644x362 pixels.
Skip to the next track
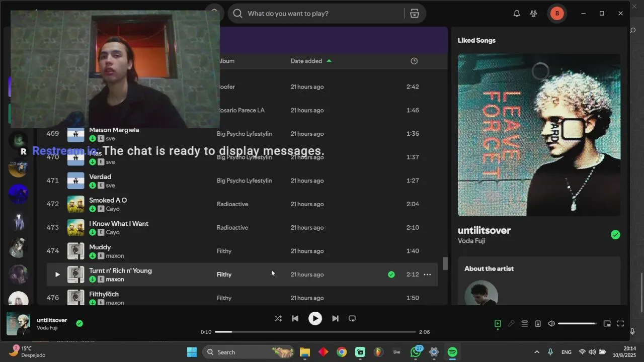[x=335, y=318]
